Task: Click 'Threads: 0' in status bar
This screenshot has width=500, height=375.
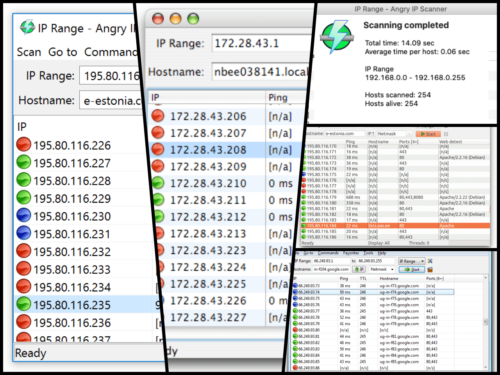Action: [419, 243]
